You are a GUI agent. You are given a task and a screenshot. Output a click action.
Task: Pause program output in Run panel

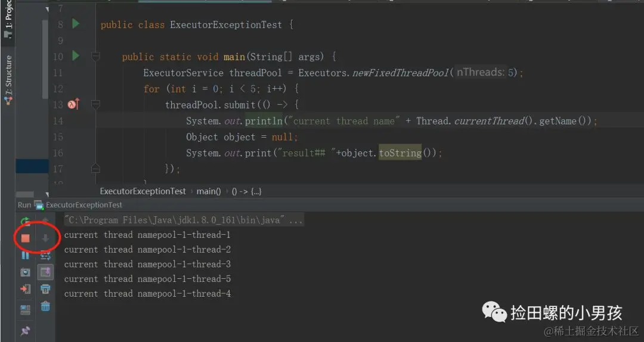tap(25, 255)
